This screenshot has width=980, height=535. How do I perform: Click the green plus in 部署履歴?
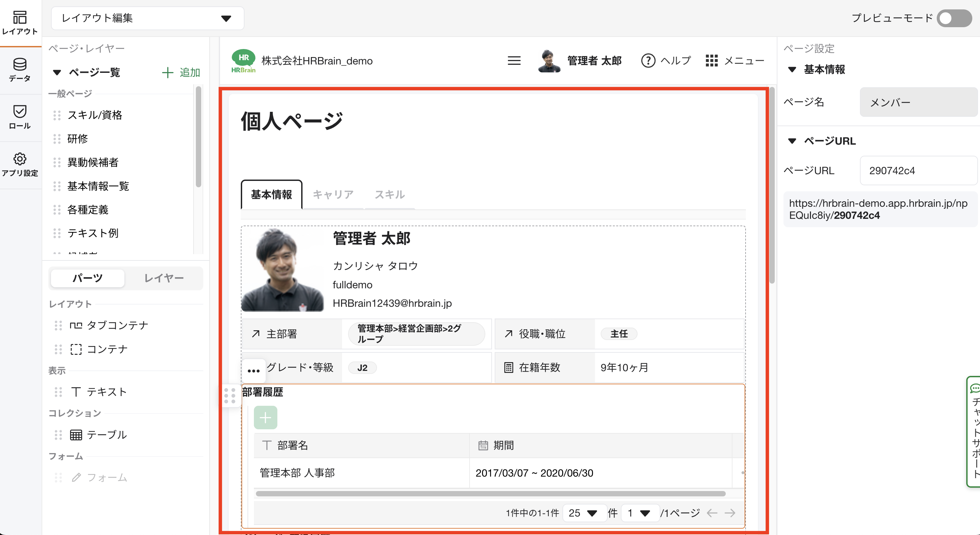[x=265, y=417]
